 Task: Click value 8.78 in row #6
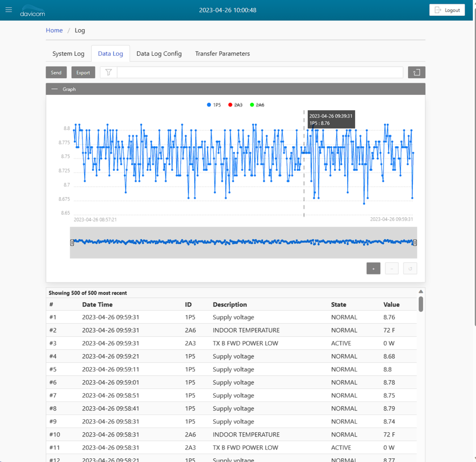[x=389, y=382]
